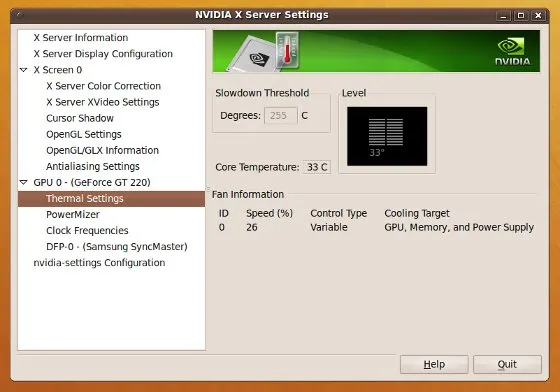Click the Degrees: label
Viewport: 560px width, 392px height.
[240, 116]
